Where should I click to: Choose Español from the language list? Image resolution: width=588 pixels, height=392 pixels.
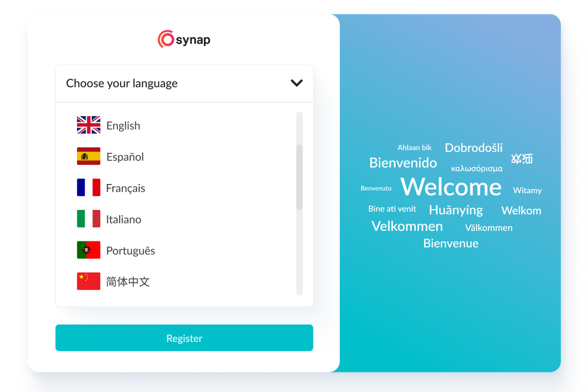point(125,156)
